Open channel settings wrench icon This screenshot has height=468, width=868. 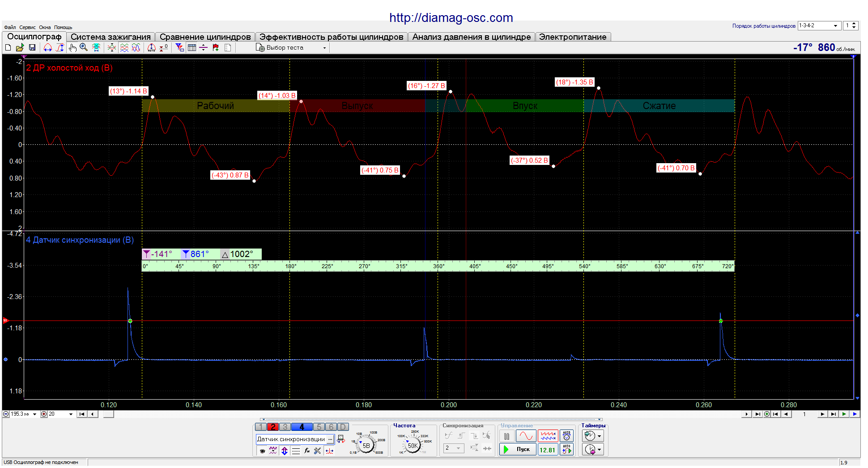coord(318,451)
